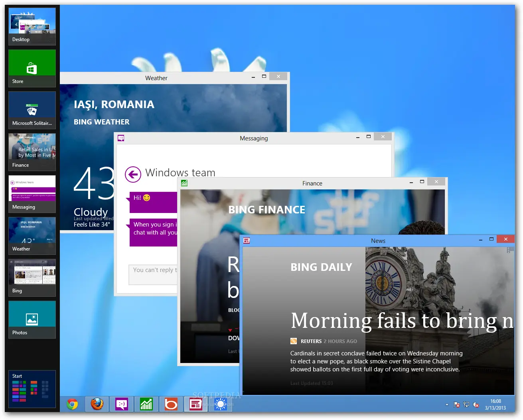Open the Bing app taskbar icon

[x=171, y=404]
